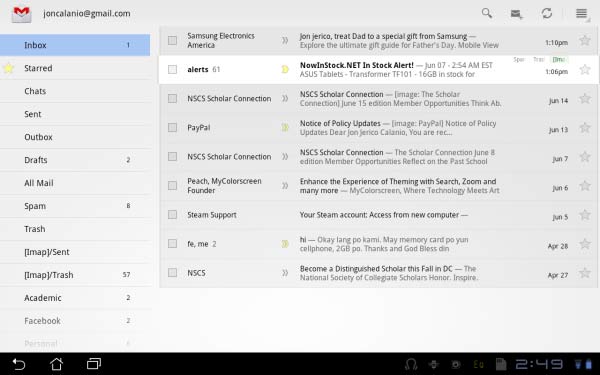This screenshot has width=600, height=375.
Task: Star the NSCS Distinguished Scholar email
Action: pos(585,273)
